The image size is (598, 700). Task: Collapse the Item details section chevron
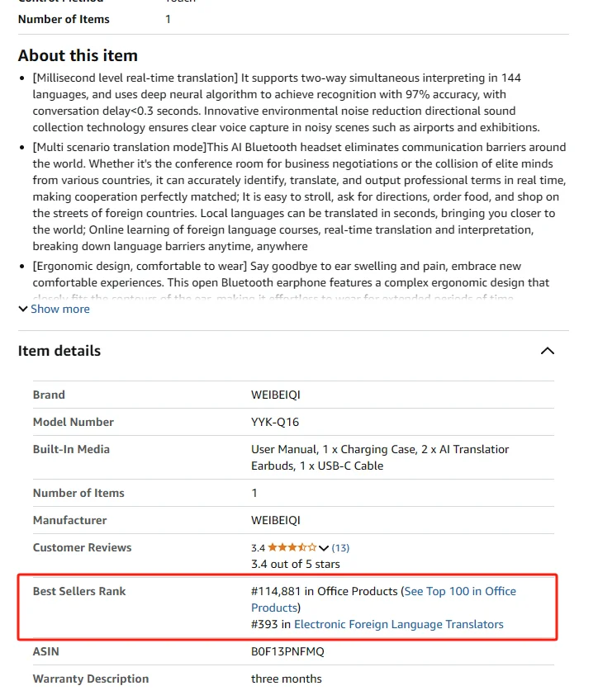tap(547, 351)
